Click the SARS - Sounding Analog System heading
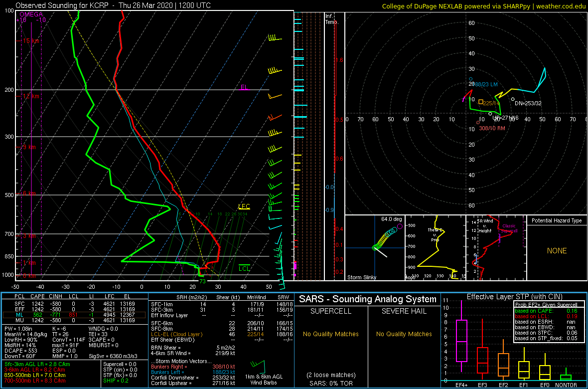Screen dimensions: 588x389 [368, 299]
